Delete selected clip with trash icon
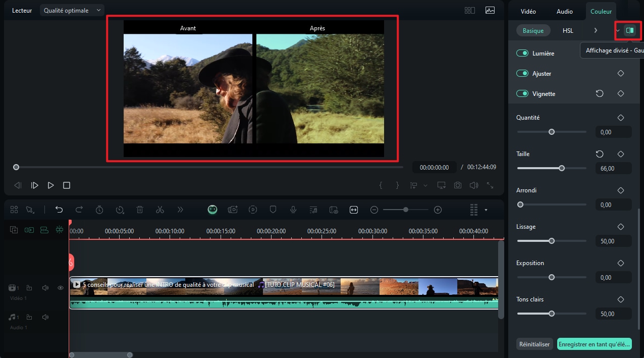The width and height of the screenshot is (644, 358). pyautogui.click(x=140, y=210)
